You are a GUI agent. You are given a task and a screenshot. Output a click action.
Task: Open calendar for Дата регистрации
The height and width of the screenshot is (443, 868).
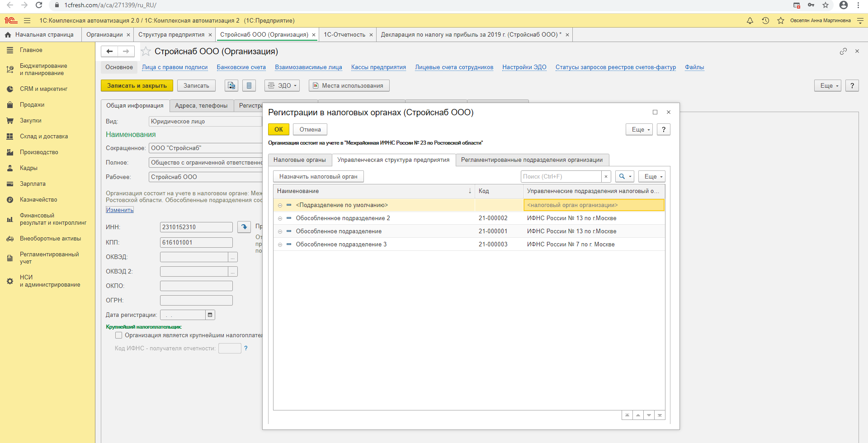click(x=210, y=315)
